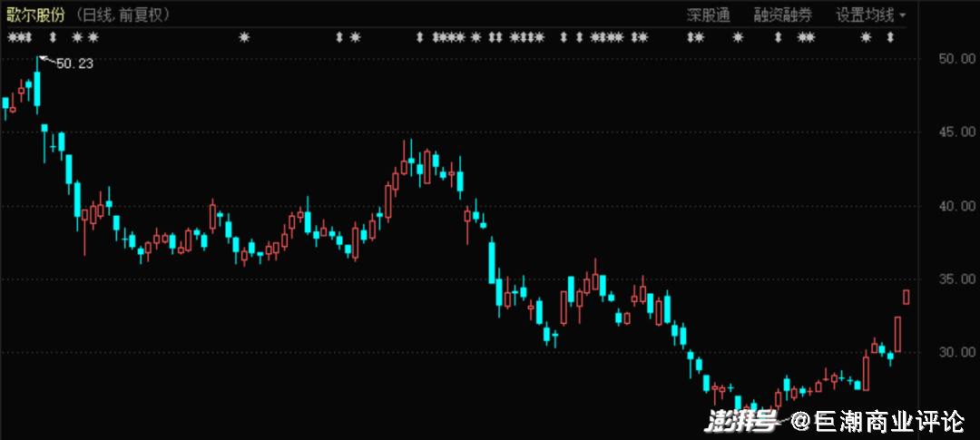
Task: Click the @巨潮商业评论 watermark text
Action: 877,421
